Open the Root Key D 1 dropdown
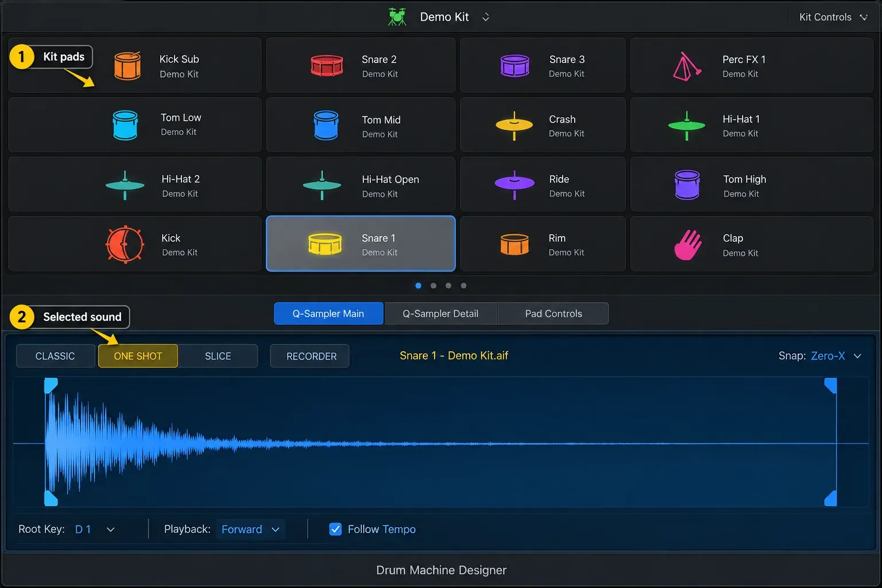This screenshot has height=588, width=882. click(95, 529)
